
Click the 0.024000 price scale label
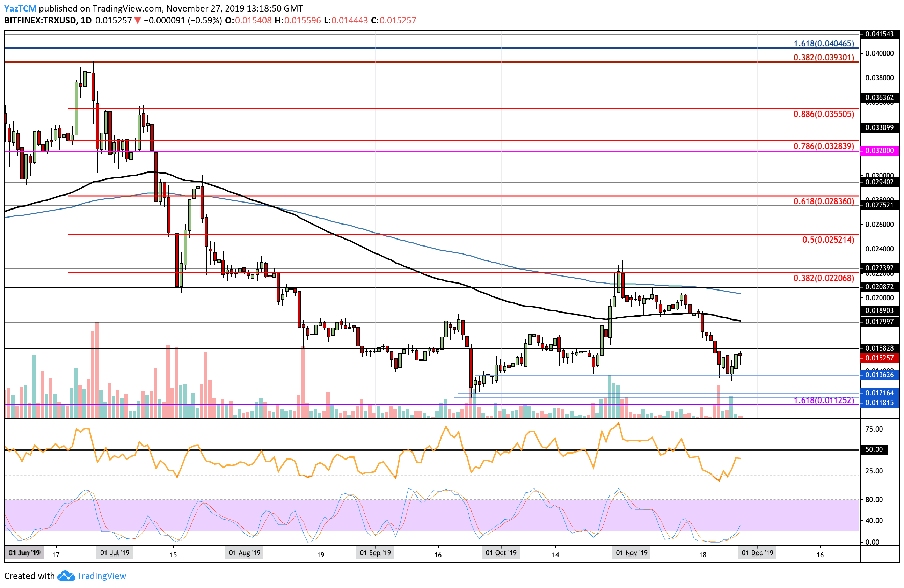(x=880, y=249)
